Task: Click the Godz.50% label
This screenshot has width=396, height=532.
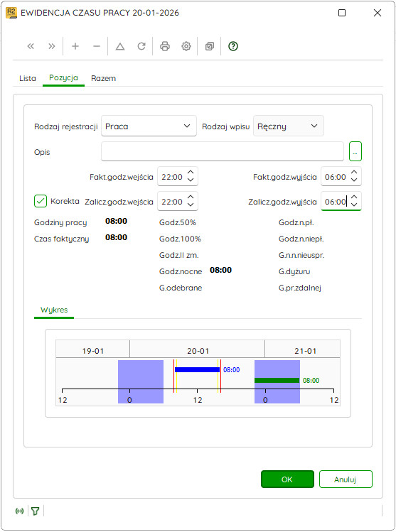Action: coord(178,222)
